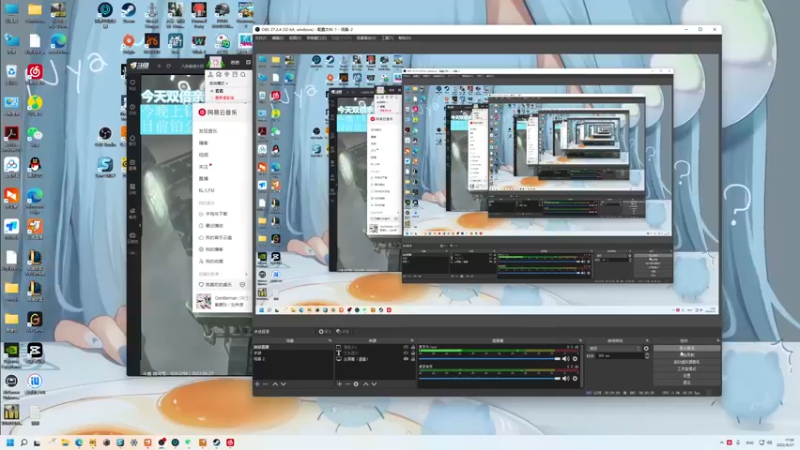The height and width of the screenshot is (450, 800).
Task: Hide the 全屏幕（直播）source via eye icon
Action: (x=406, y=359)
